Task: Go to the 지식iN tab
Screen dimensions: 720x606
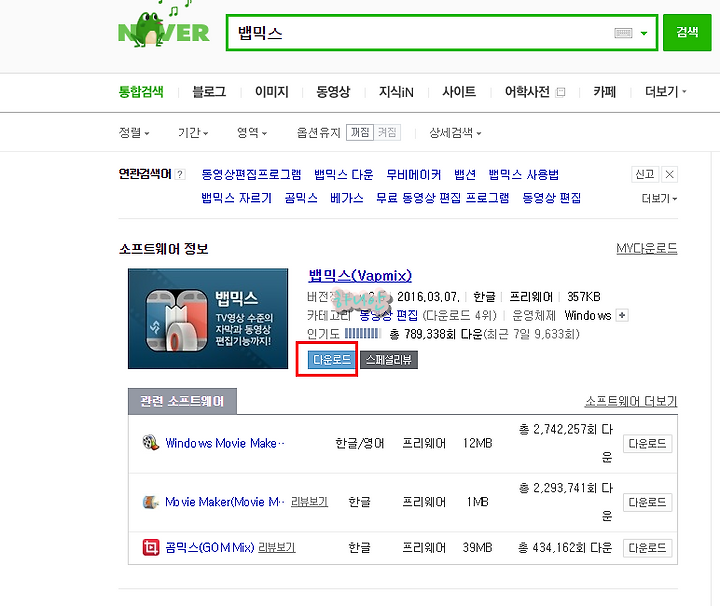Action: click(x=396, y=92)
